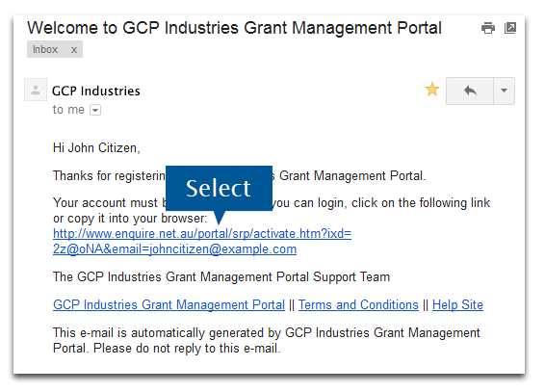Click the Inbox label tag
The image size is (545, 392).
point(45,49)
